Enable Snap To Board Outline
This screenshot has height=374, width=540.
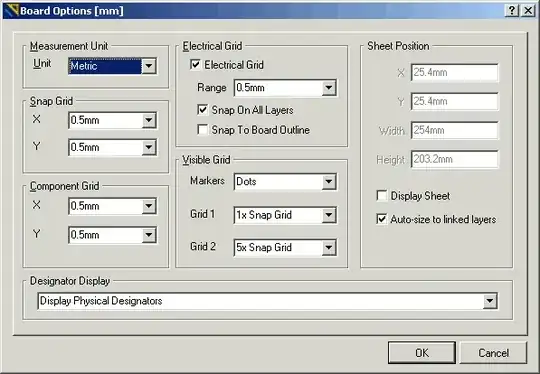(202, 130)
